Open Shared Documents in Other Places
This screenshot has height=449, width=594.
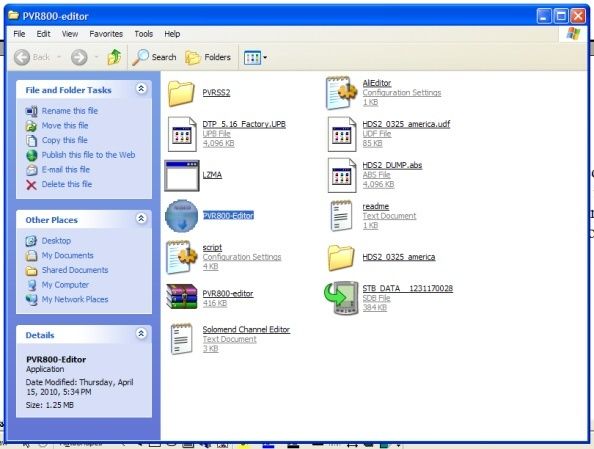pyautogui.click(x=75, y=270)
